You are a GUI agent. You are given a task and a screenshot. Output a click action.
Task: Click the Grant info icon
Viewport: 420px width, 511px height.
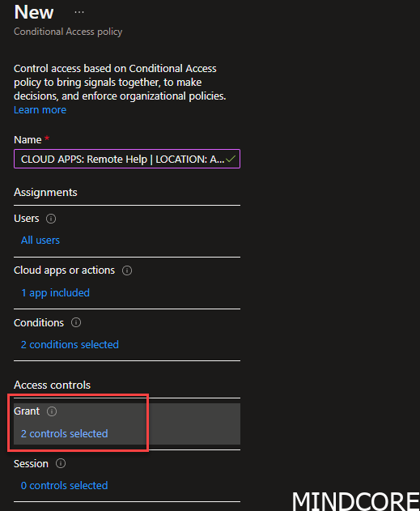point(52,411)
